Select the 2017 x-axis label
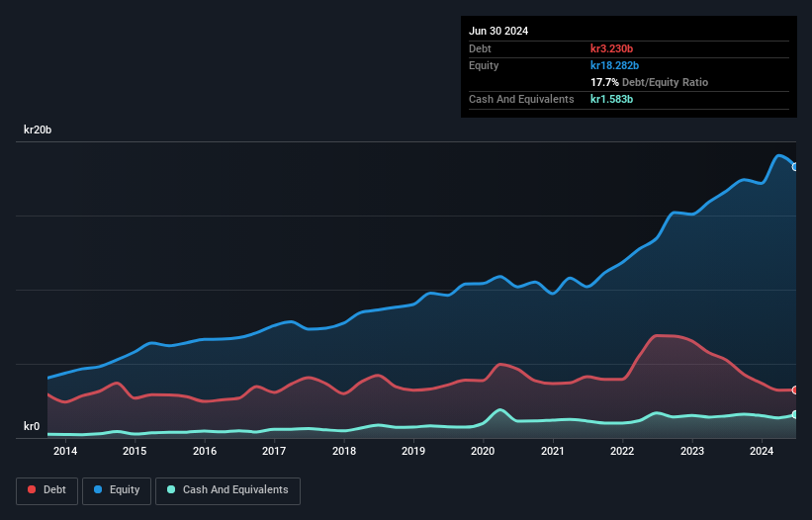Viewport: 812px width, 520px height. (x=274, y=451)
